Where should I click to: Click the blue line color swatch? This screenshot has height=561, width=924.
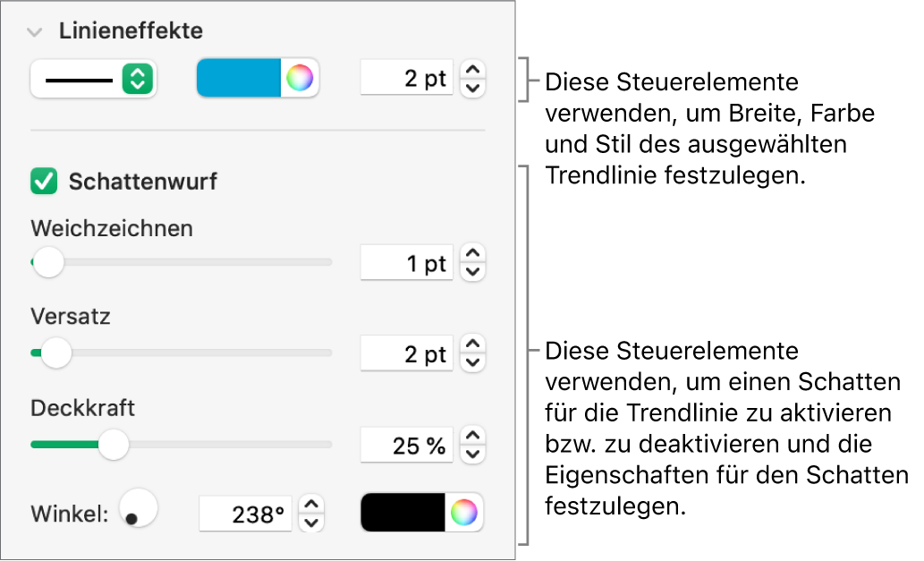click(239, 79)
